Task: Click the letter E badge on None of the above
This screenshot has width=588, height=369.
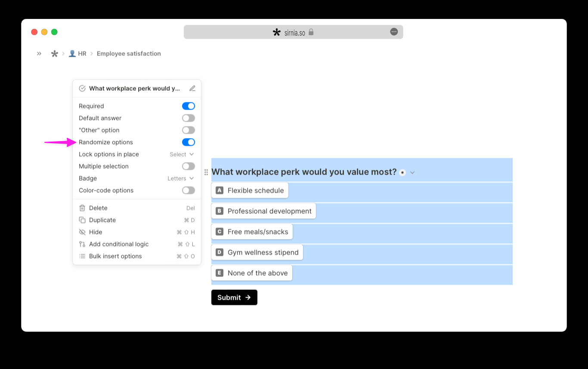Action: (220, 273)
